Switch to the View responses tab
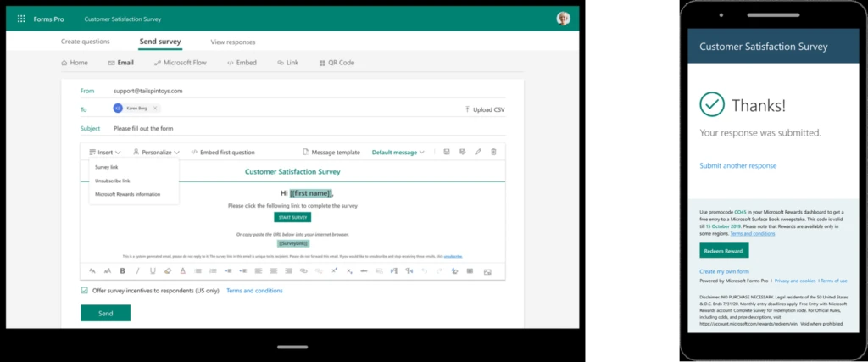The height and width of the screenshot is (362, 868). coord(232,42)
